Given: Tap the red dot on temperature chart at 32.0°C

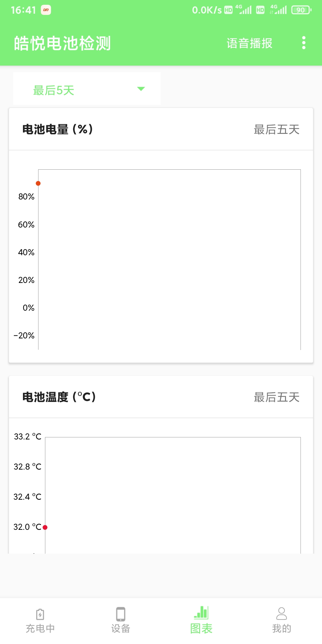Looking at the screenshot, I should point(45,527).
